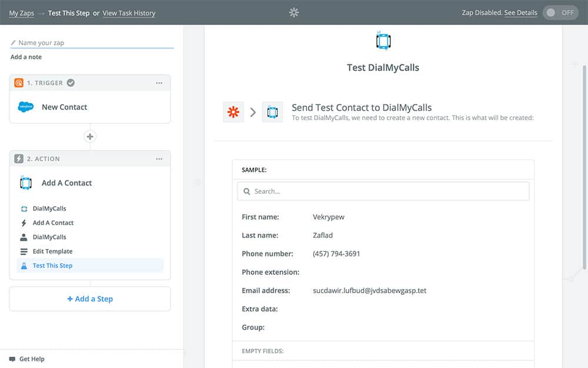Open the trigger step three-dot menu
The height and width of the screenshot is (368, 588).
(x=159, y=83)
